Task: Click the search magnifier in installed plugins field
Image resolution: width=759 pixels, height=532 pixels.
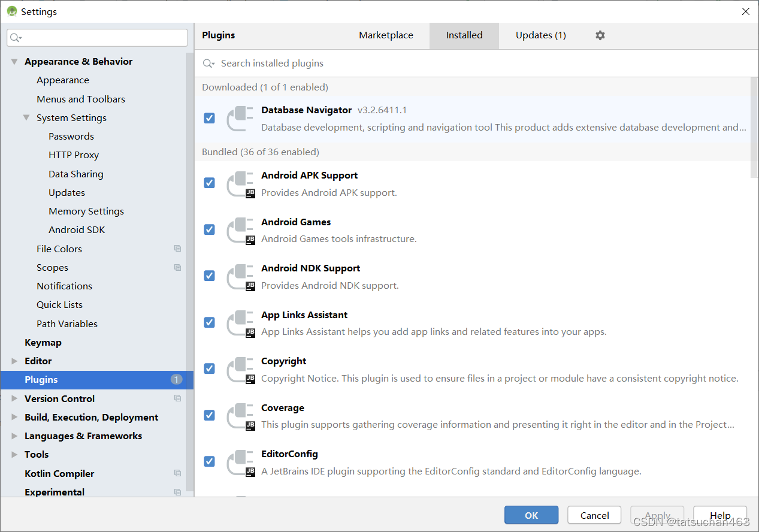Action: point(208,64)
